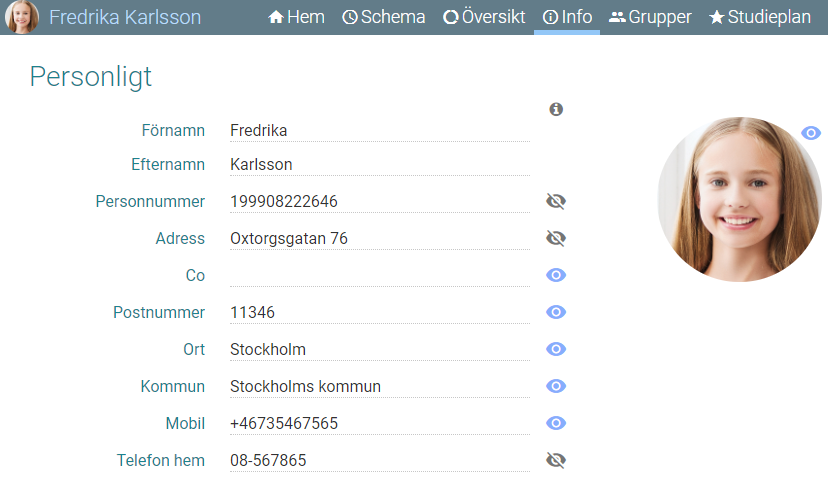The width and height of the screenshot is (828, 499).
Task: Switch to the Schema tab
Action: point(383,17)
